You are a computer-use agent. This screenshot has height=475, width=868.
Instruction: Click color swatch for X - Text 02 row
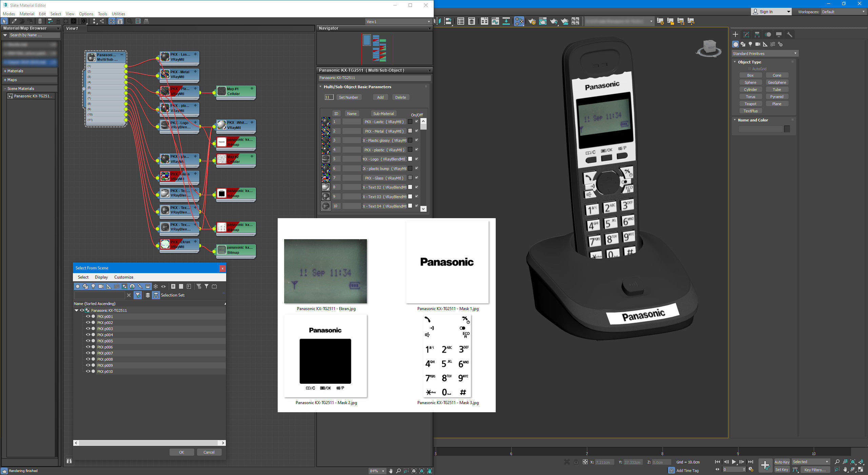coord(410,187)
